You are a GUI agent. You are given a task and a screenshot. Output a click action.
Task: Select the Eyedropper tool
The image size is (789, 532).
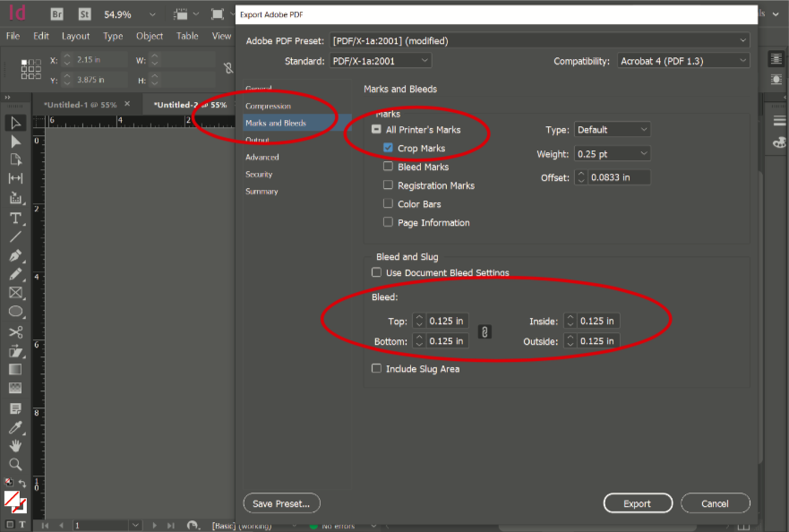click(x=16, y=426)
